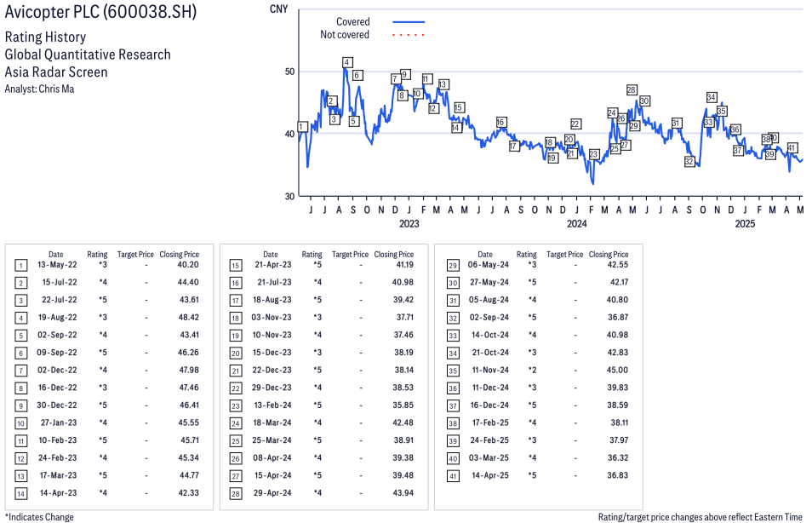Select closing price 40.20

pos(188,265)
